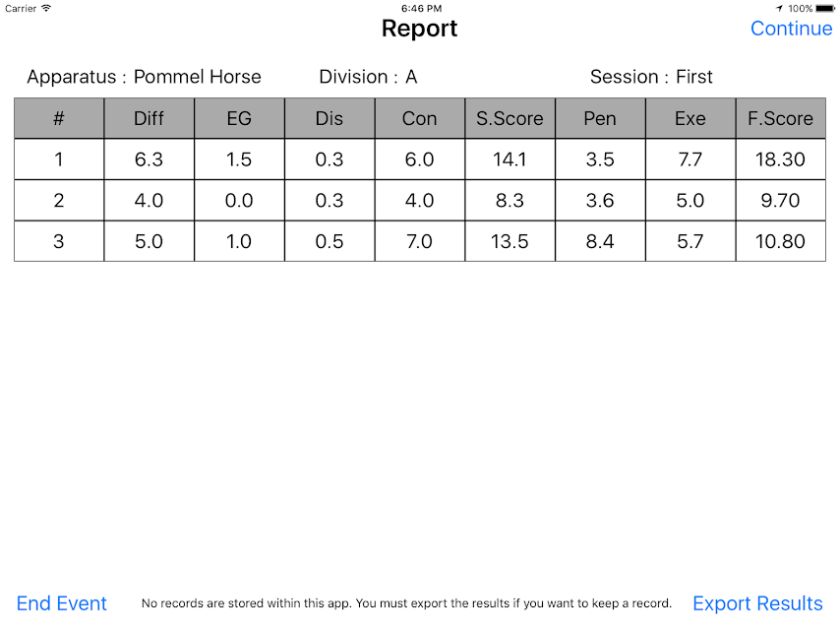Screen dimensions: 840x630
Task: Click row 2 number cell
Action: [59, 201]
